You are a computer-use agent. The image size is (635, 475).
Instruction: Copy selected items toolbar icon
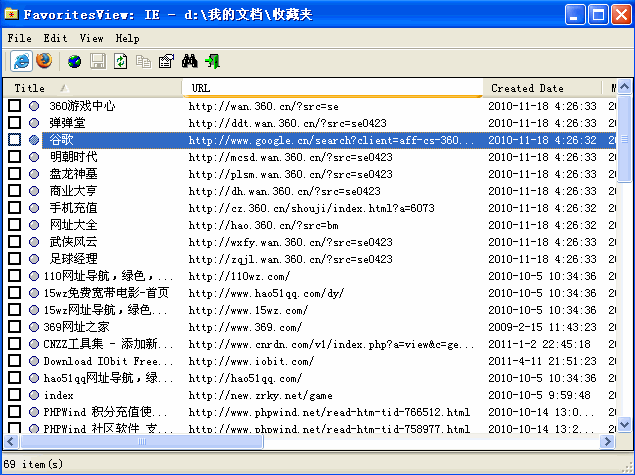point(143,62)
